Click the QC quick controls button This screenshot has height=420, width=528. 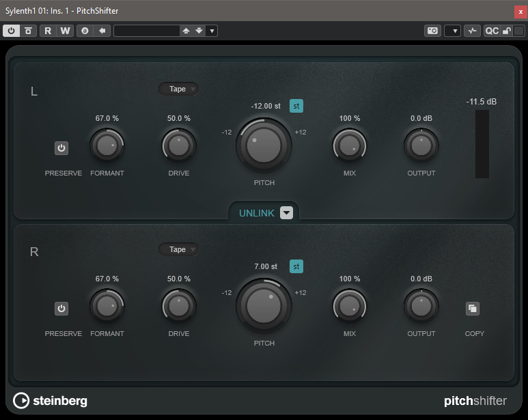491,31
